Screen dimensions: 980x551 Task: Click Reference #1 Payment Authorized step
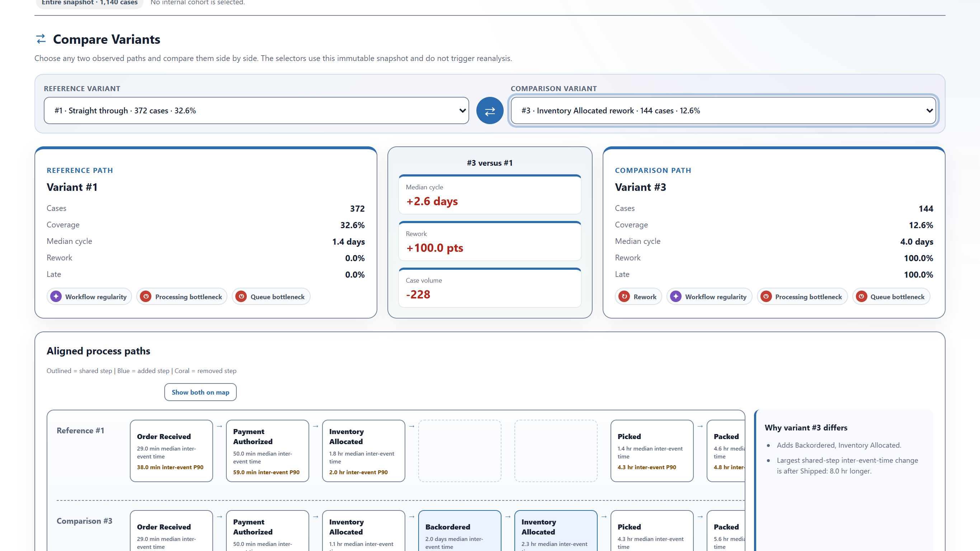(268, 451)
